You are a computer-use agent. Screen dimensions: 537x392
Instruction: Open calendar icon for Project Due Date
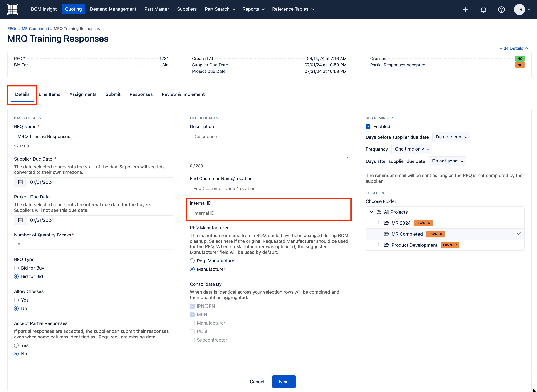pos(20,220)
